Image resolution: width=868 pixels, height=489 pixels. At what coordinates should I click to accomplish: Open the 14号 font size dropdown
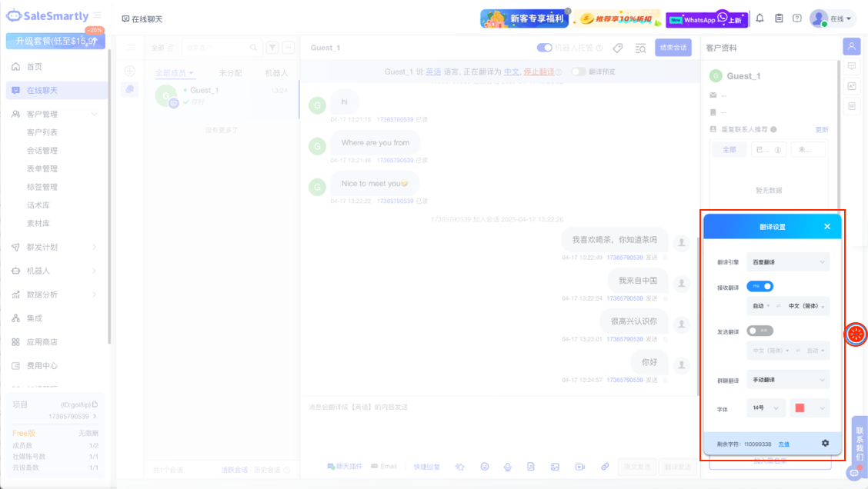(x=766, y=408)
